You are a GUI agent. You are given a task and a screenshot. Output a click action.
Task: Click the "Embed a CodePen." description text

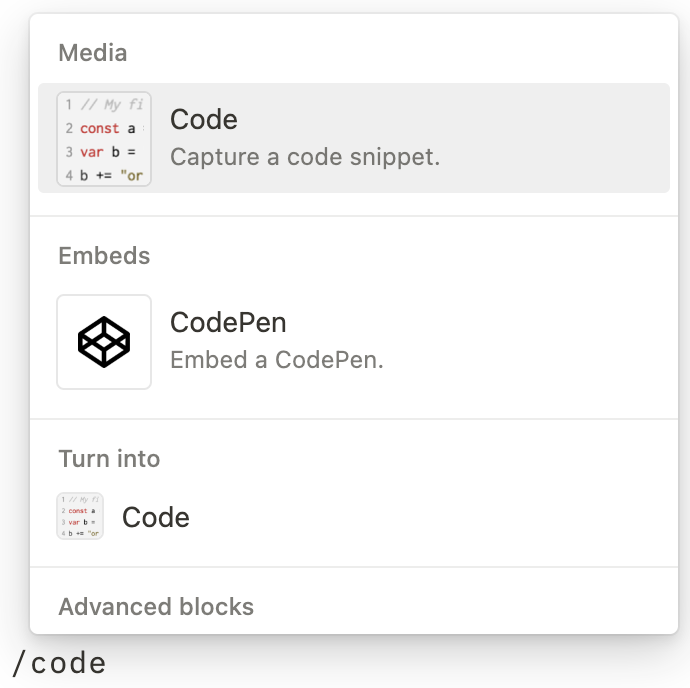point(277,360)
